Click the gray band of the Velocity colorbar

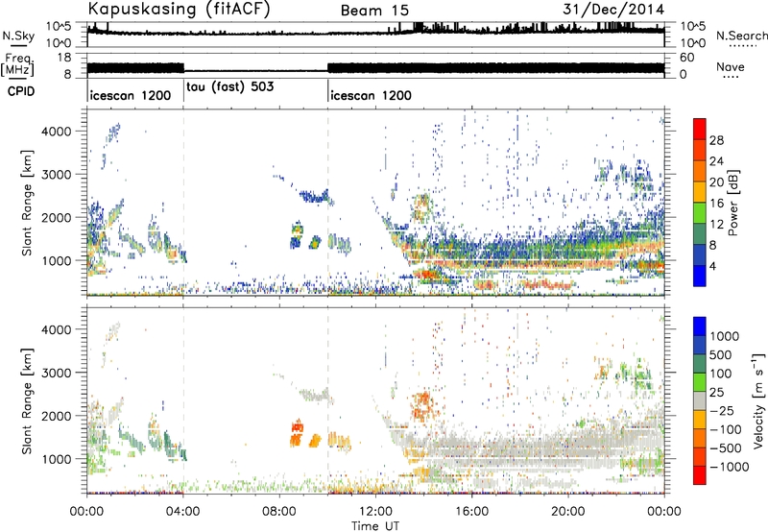click(700, 400)
